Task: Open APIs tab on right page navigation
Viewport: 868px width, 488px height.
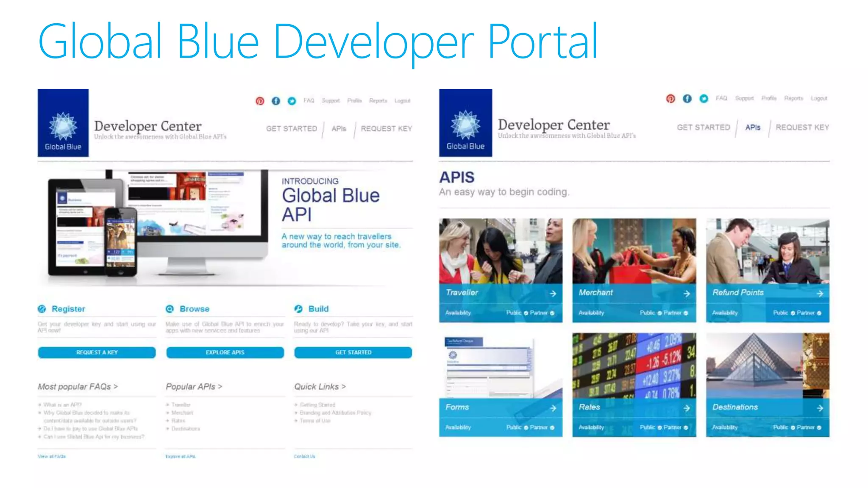Action: click(x=753, y=128)
